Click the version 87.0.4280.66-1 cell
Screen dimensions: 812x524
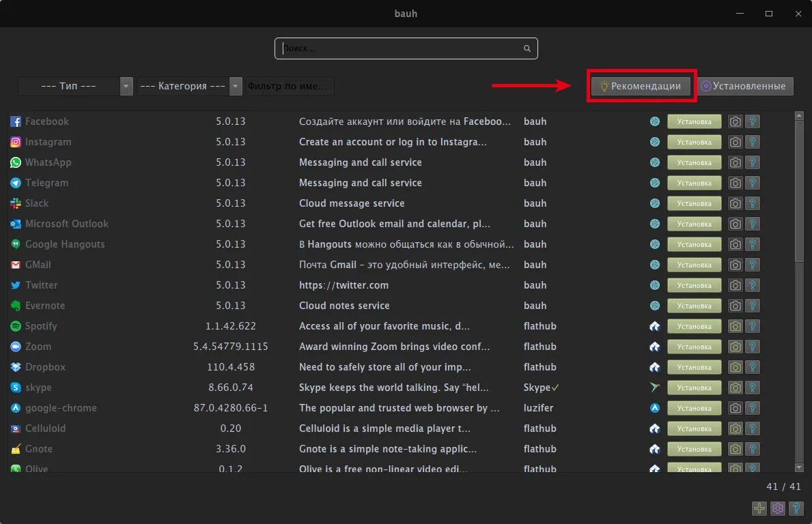pos(231,408)
